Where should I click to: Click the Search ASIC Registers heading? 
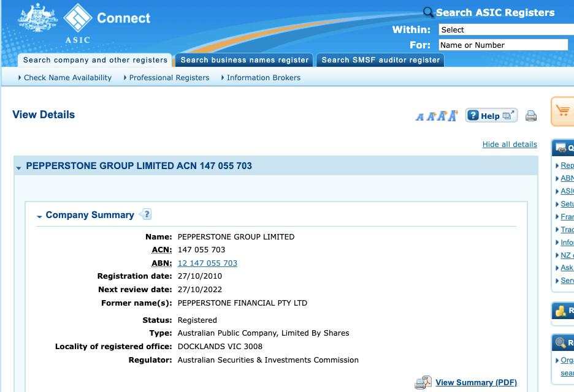point(495,12)
